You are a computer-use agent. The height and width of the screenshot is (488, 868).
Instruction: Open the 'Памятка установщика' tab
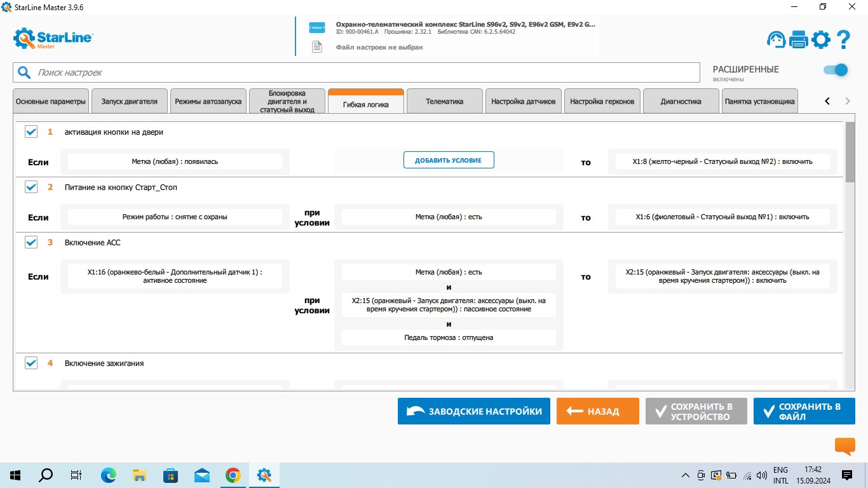coord(760,102)
